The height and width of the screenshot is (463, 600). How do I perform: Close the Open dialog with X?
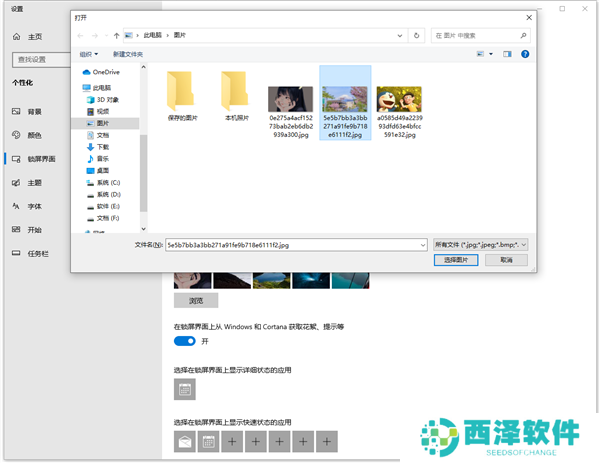click(x=529, y=18)
